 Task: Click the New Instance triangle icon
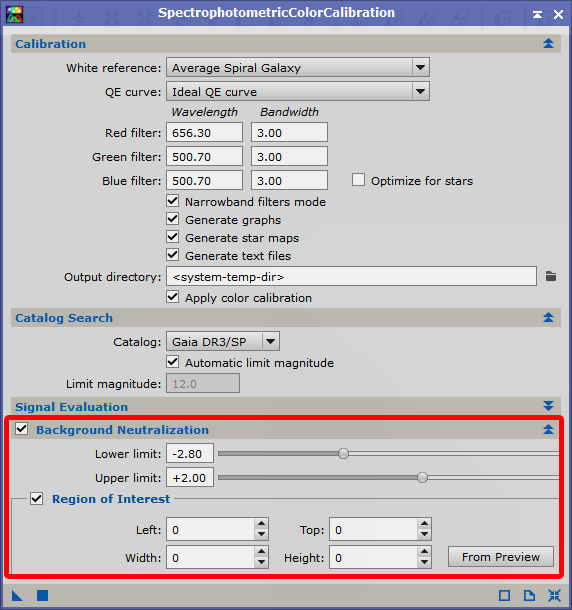coord(17,596)
